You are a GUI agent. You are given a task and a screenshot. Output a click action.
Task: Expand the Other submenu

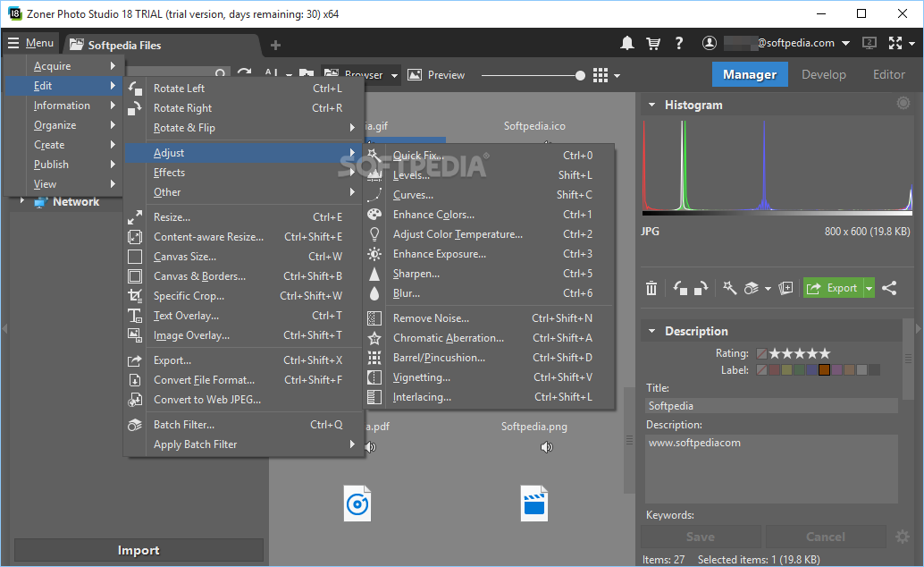tap(243, 192)
